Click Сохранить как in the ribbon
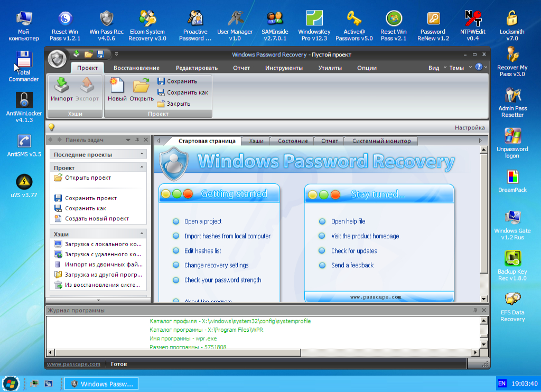The height and width of the screenshot is (392, 541). [x=183, y=92]
